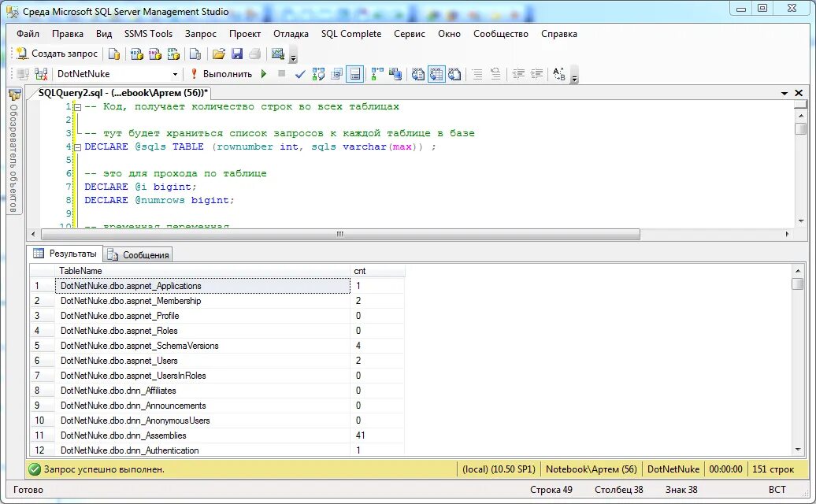Click the Open File folder icon

pos(219,54)
